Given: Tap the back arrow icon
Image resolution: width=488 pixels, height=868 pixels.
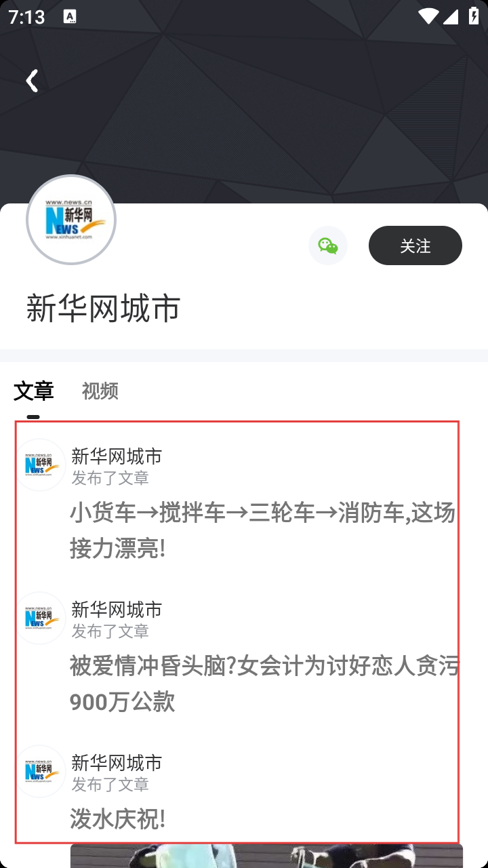Looking at the screenshot, I should tap(31, 81).
